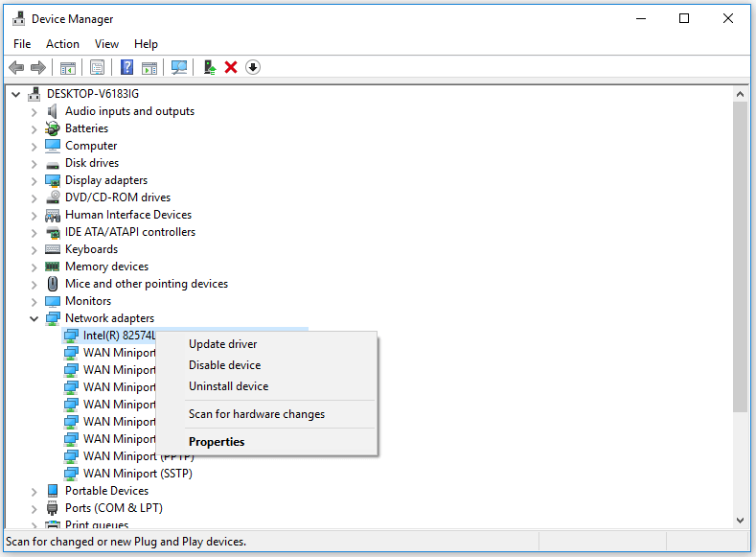Click the Mice and other pointing devices icon
756x557 pixels.
53,284
